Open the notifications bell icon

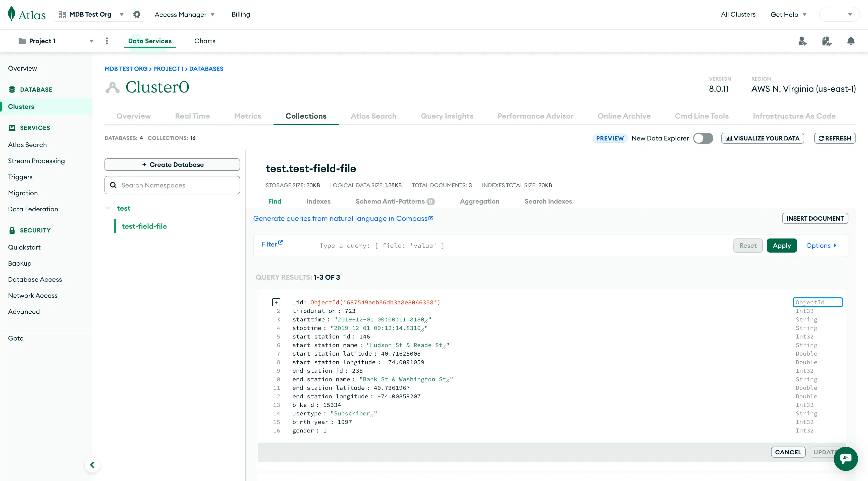point(851,41)
